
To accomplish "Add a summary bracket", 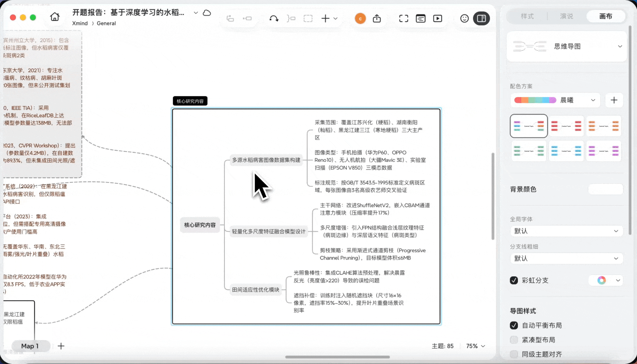I will tap(291, 19).
